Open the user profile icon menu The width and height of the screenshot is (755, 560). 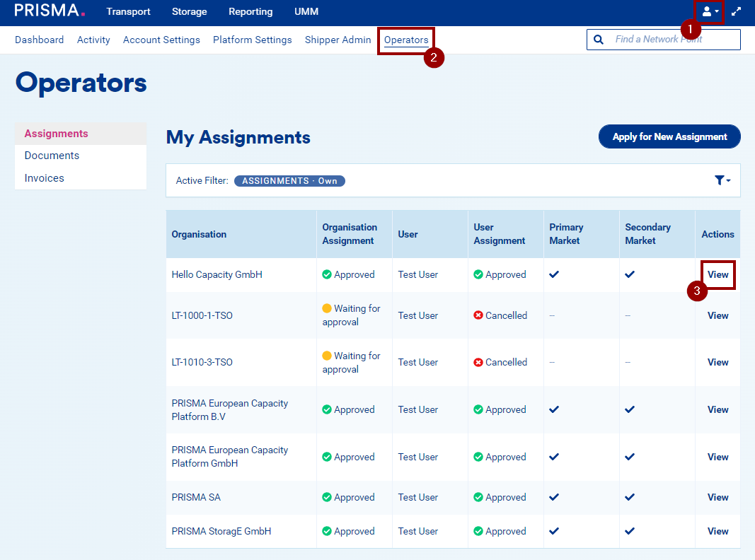click(x=710, y=12)
